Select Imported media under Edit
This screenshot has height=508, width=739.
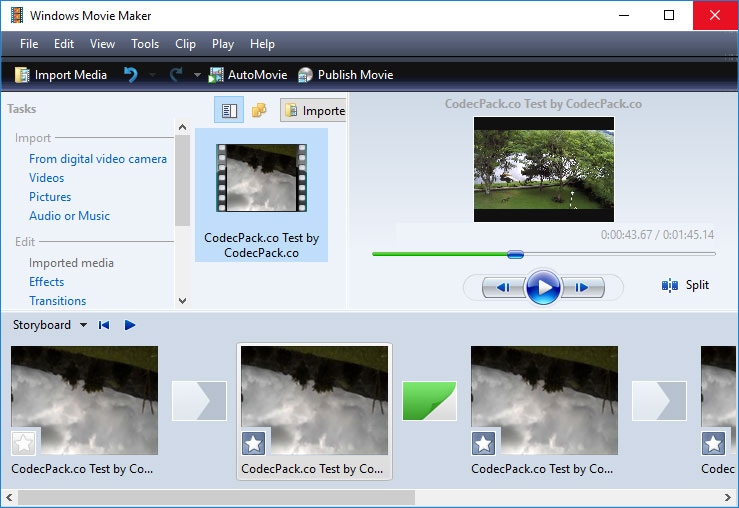pyautogui.click(x=71, y=263)
